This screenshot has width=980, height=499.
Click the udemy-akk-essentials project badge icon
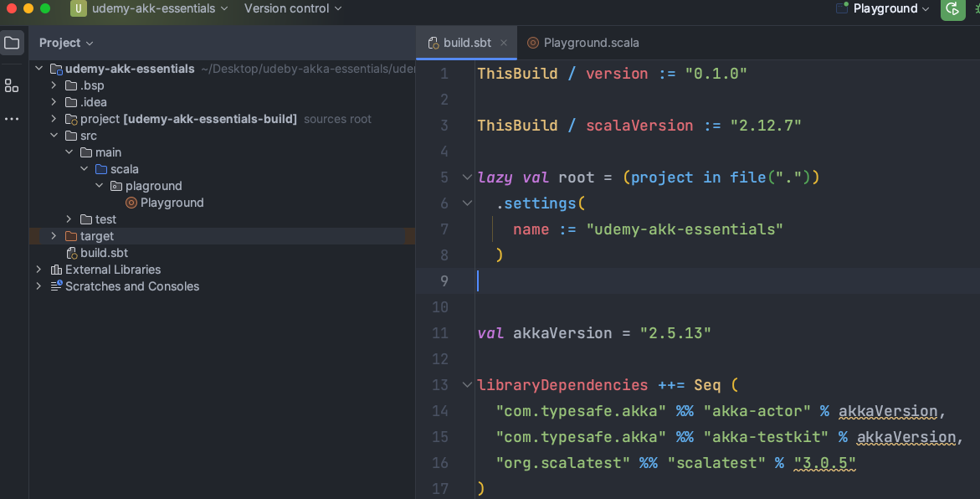(78, 8)
